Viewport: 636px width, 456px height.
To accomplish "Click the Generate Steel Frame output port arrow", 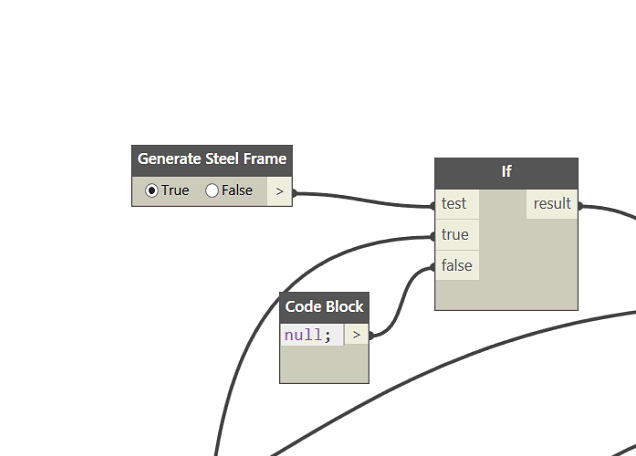I will coord(279,190).
